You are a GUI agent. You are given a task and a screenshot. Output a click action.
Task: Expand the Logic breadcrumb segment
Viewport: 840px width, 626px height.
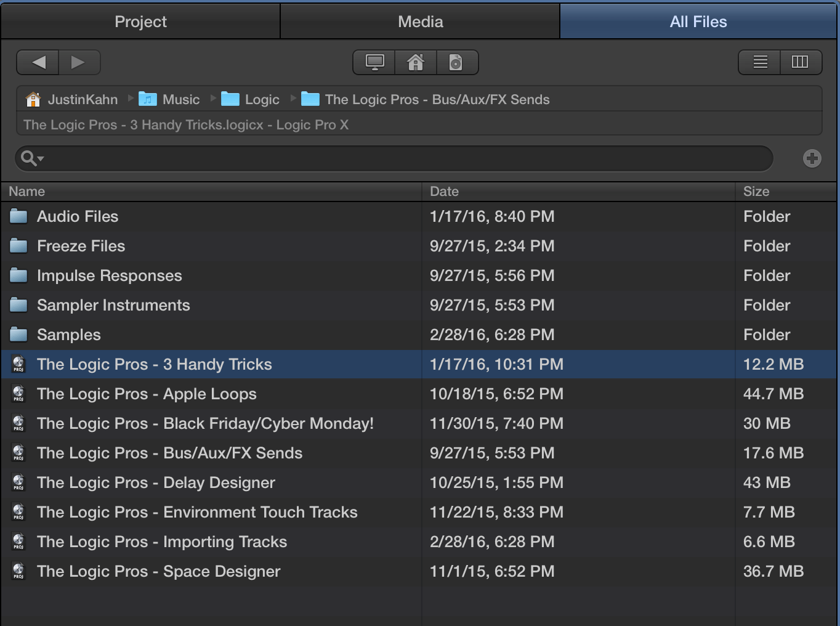[264, 99]
